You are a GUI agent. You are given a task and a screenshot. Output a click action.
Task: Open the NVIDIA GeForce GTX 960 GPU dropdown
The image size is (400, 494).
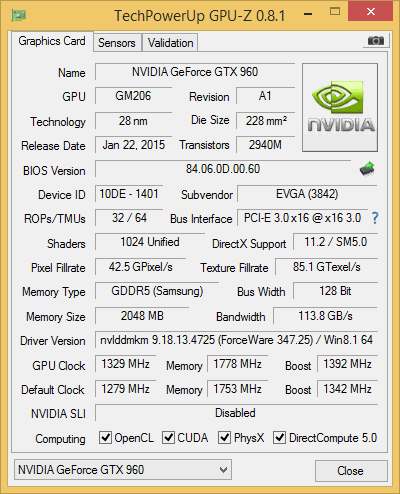tap(123, 470)
